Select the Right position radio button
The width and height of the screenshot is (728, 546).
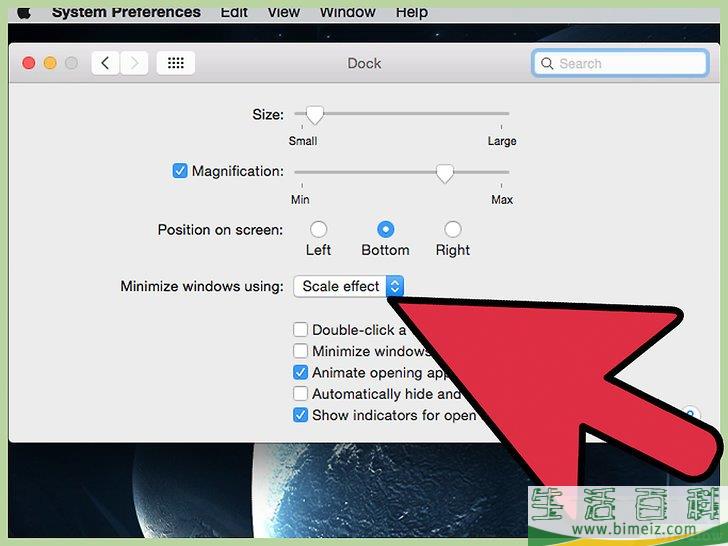point(453,229)
